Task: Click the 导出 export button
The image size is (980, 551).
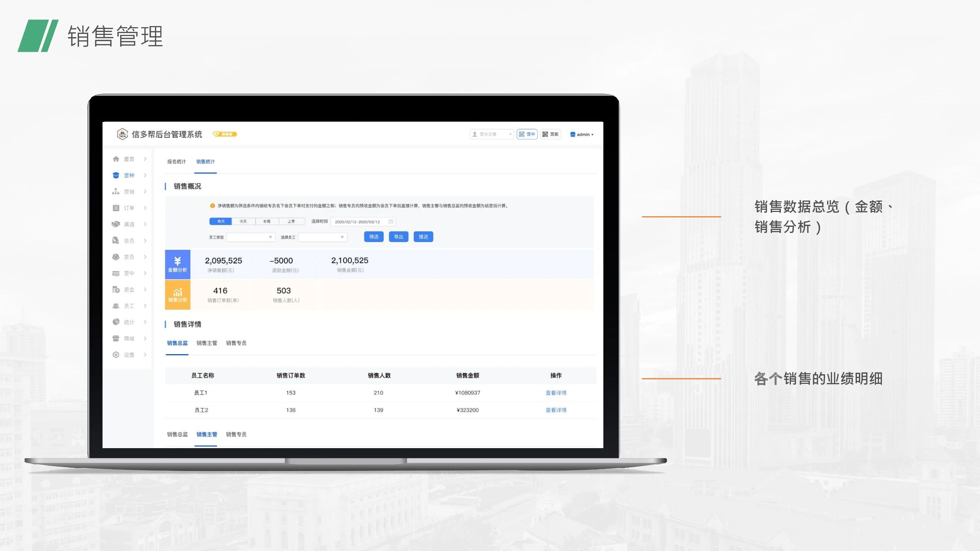Action: click(398, 237)
